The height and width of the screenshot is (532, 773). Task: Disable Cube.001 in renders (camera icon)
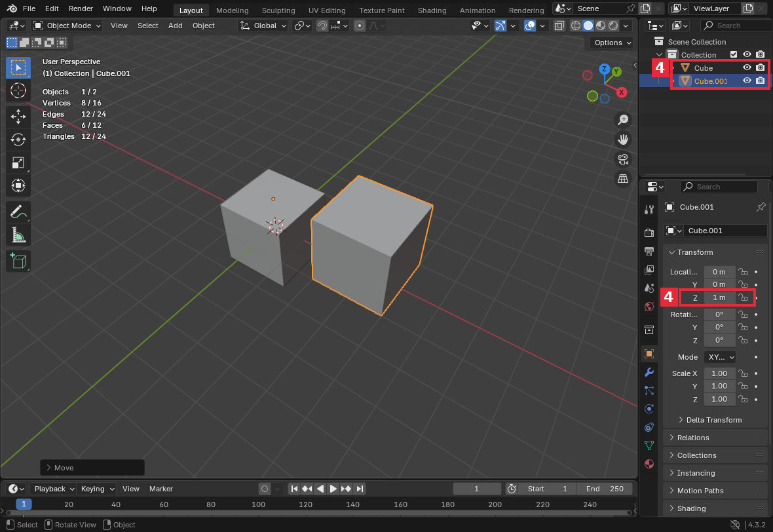pos(760,81)
